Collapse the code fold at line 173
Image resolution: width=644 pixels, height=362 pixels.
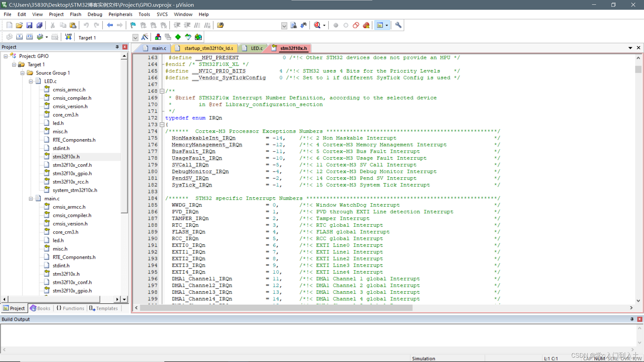click(162, 124)
